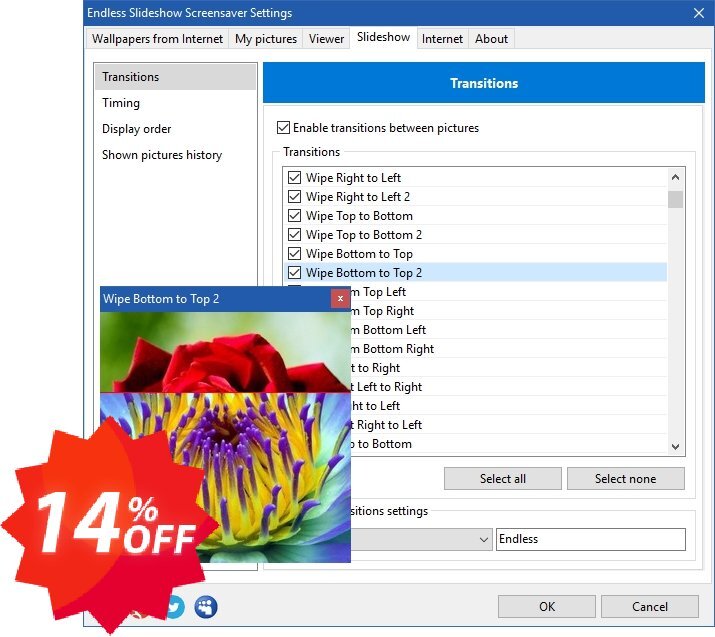Uncheck the Wipe Right to Left checkbox
715x637 pixels.
tap(295, 177)
